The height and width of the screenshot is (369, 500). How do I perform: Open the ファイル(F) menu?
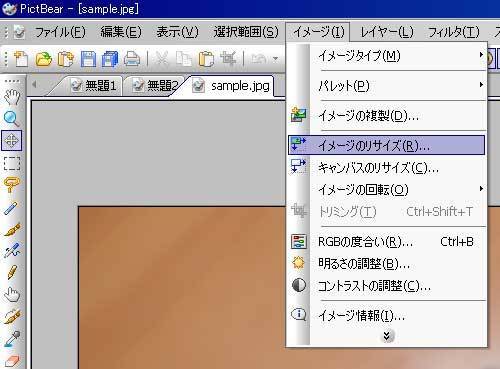[60, 32]
